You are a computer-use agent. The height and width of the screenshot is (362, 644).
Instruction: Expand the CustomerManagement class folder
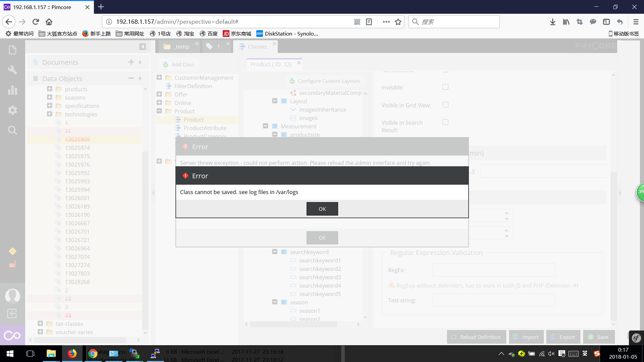(159, 77)
